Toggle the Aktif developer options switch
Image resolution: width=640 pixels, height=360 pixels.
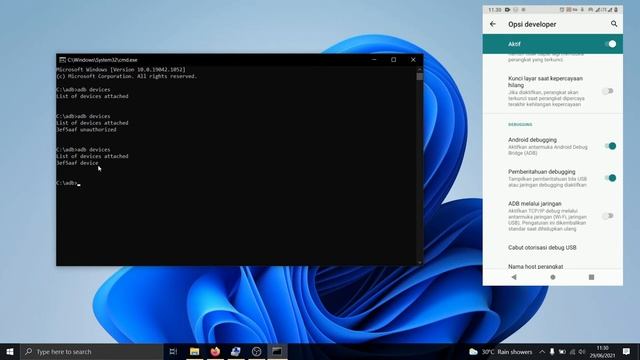[610, 44]
